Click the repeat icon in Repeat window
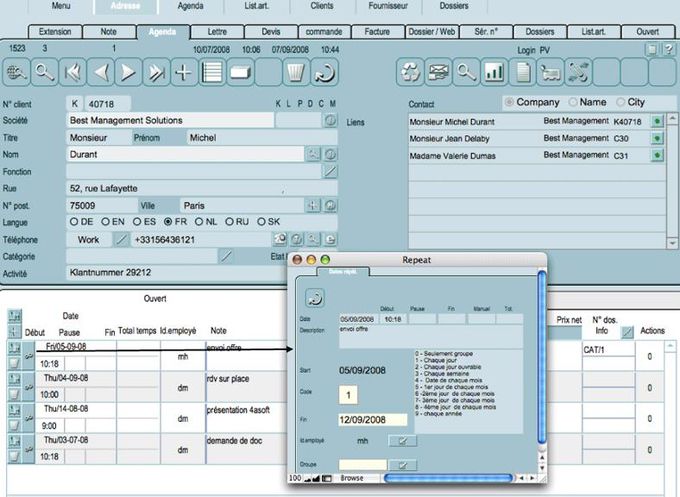The width and height of the screenshot is (680, 497). (315, 298)
